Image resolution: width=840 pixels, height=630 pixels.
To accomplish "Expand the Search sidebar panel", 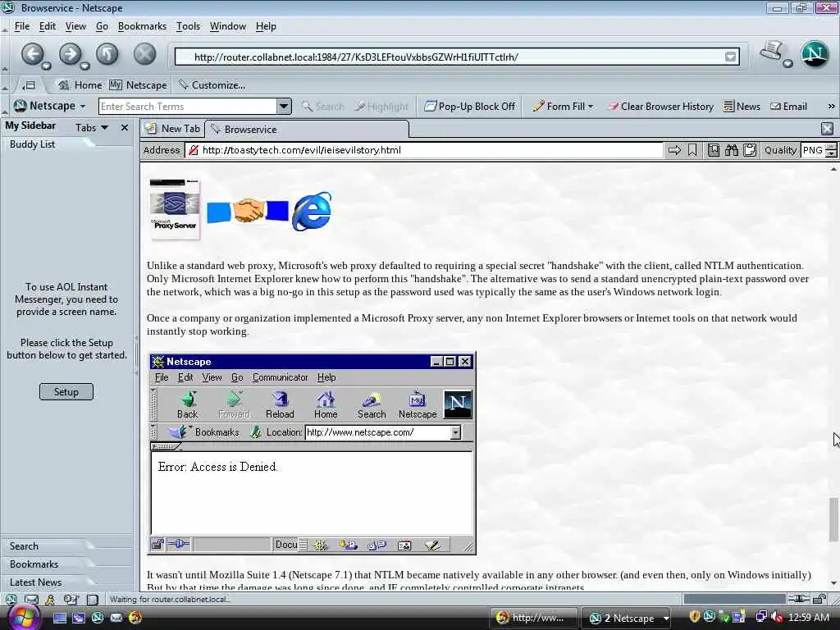I will (x=24, y=546).
